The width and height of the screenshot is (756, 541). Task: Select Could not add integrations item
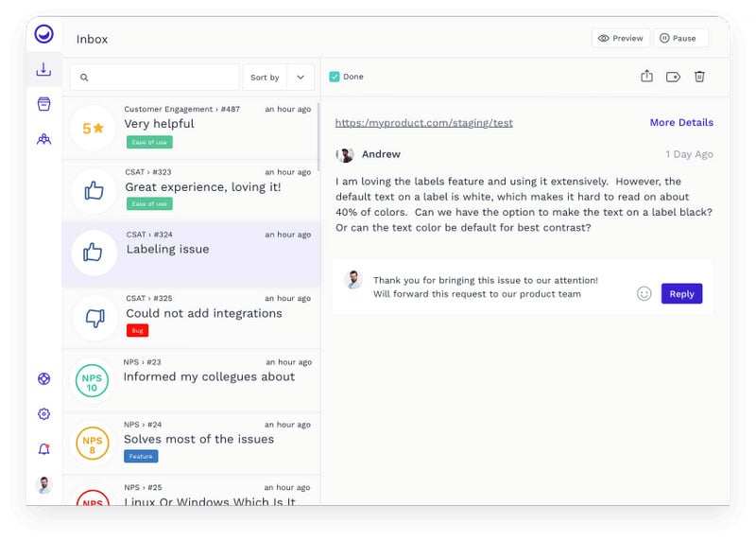192,318
